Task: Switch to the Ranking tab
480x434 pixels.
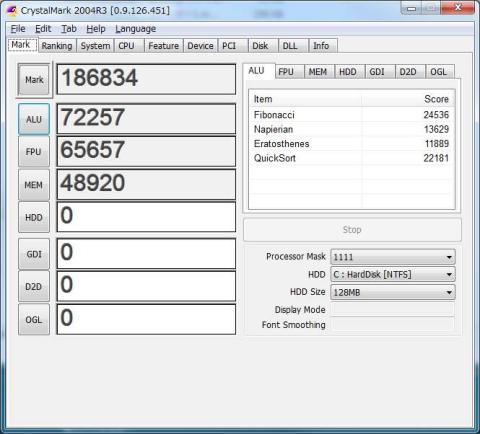Action: point(57,46)
